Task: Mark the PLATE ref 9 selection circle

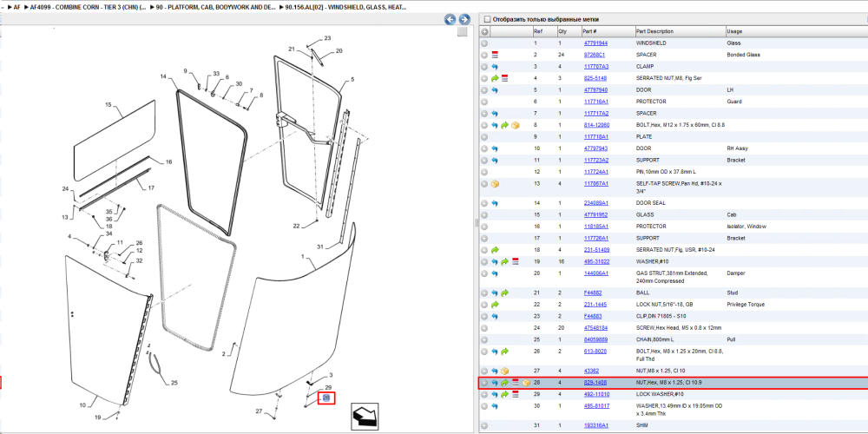Action: tap(484, 137)
